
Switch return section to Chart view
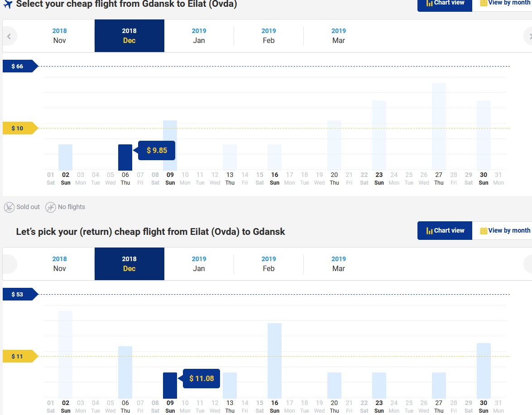click(x=445, y=230)
